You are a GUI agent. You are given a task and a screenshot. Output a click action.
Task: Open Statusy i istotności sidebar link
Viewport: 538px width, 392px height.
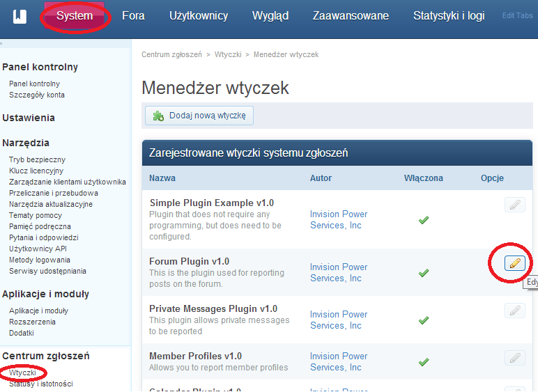pyautogui.click(x=41, y=384)
